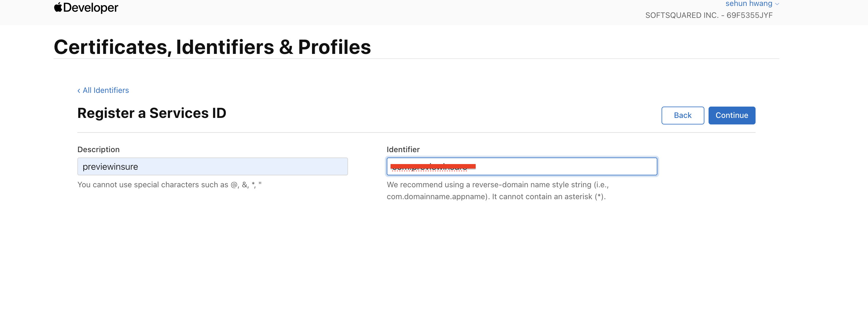The height and width of the screenshot is (315, 868).
Task: Focus the Description text field
Action: (x=212, y=167)
